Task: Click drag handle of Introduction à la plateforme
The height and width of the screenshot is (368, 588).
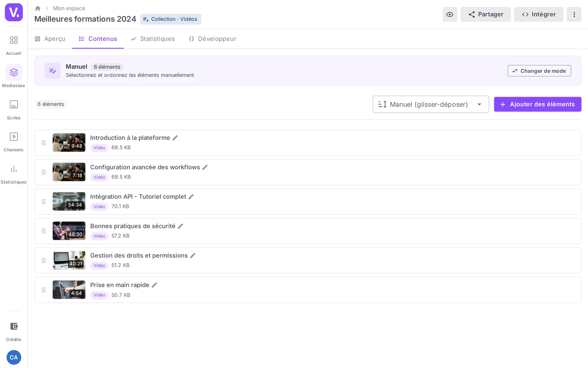Action: 44,143
